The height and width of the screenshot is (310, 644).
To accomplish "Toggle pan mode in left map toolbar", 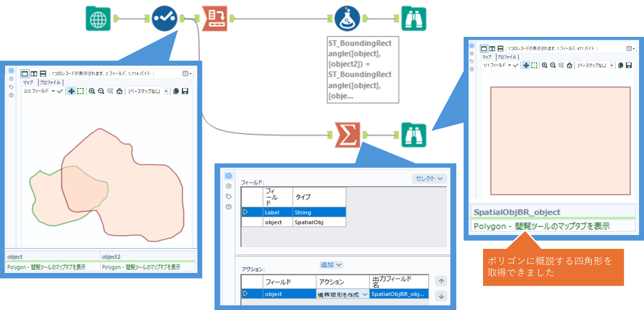I will (71, 91).
